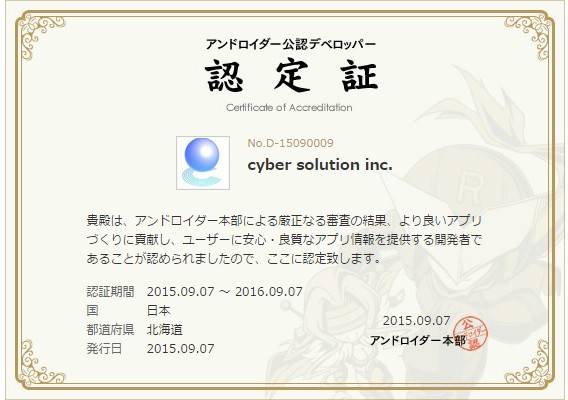This screenshot has width=568, height=400.
Task: Click the first line of the 貴殿は paragraph
Action: click(x=284, y=221)
